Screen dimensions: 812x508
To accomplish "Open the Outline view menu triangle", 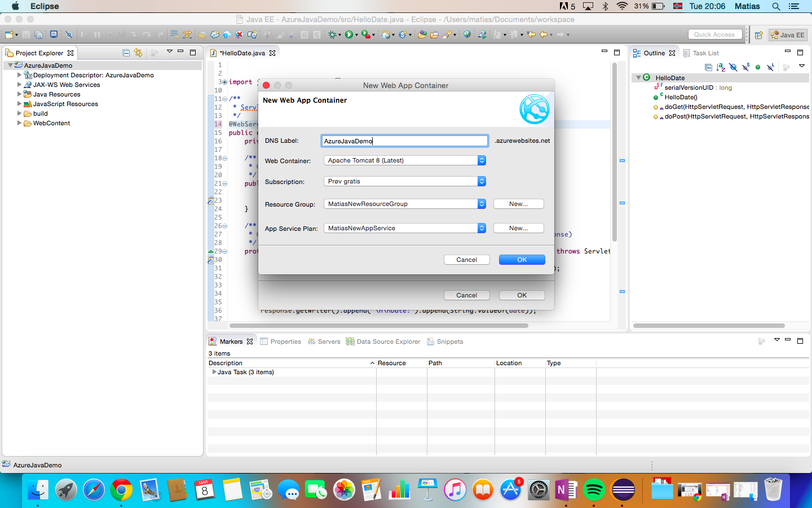I will click(x=802, y=66).
